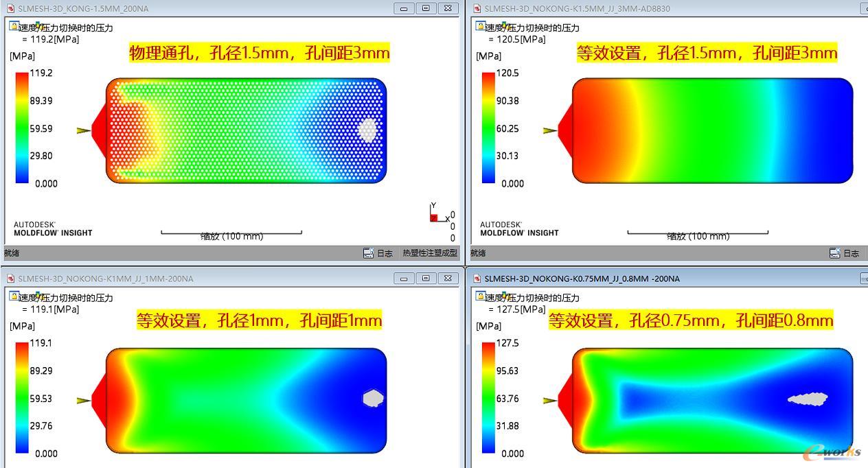Click the color legend bar topped by 120.5
The height and width of the screenshot is (468, 868).
[x=489, y=128]
